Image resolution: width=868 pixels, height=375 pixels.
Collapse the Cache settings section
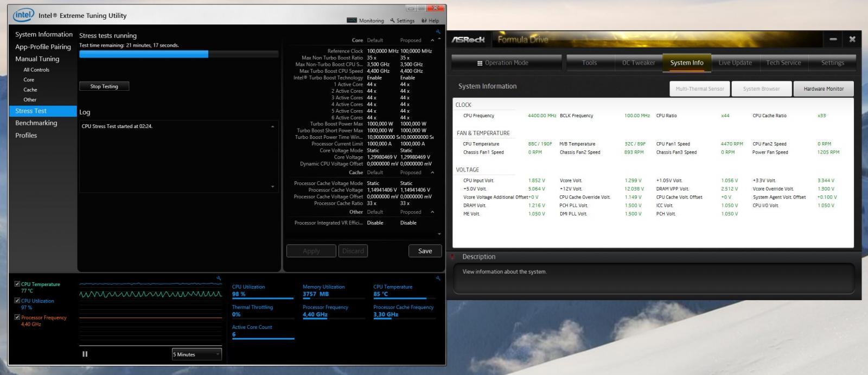(432, 173)
